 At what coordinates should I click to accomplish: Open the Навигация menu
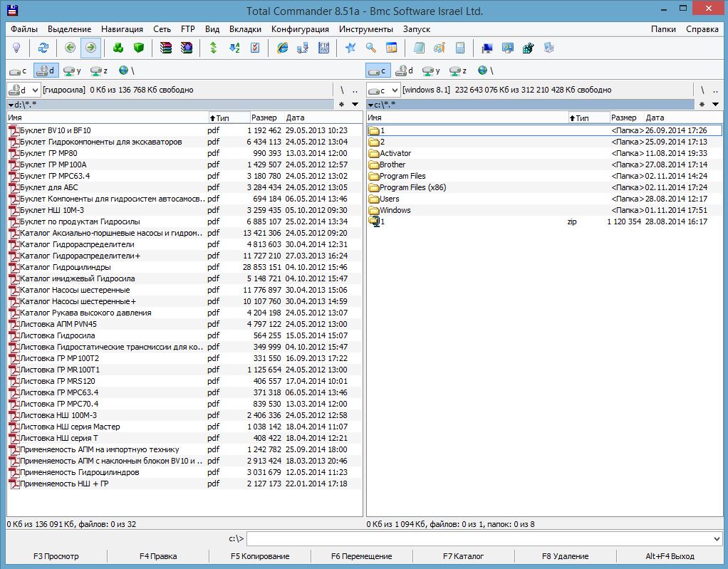click(x=122, y=29)
